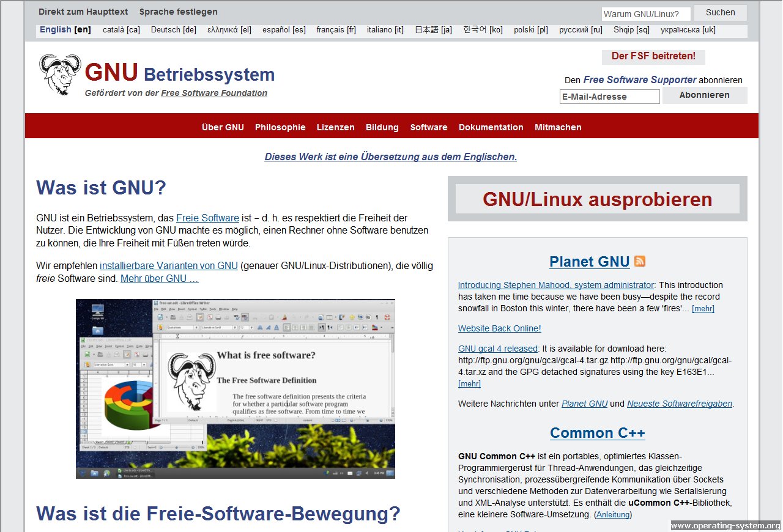Open 'Introducing Stephen Mahood, system administrator' article
The width and height of the screenshot is (783, 532).
556,285
